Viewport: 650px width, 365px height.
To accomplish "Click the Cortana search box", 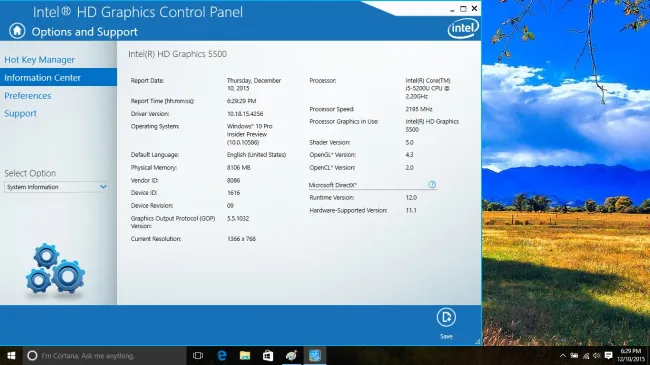I will [x=104, y=355].
